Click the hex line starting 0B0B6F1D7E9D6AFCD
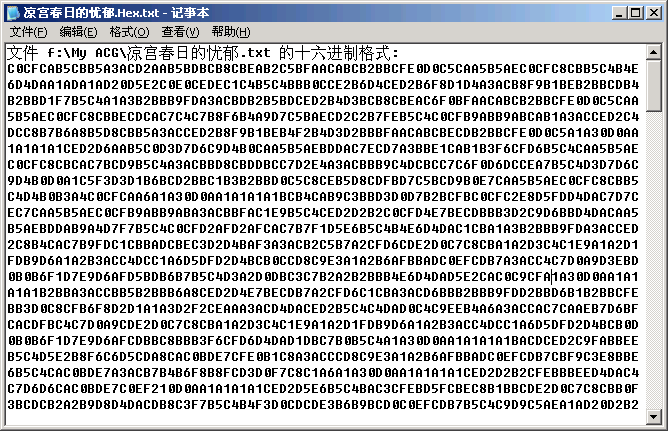 point(323,341)
